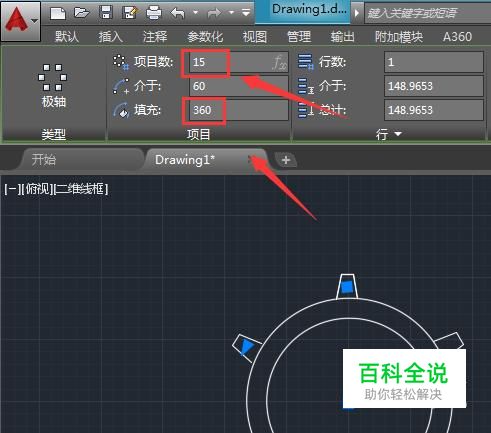The height and width of the screenshot is (433, 491).
Task: Add a new drawing tab with plus
Action: pos(286,160)
